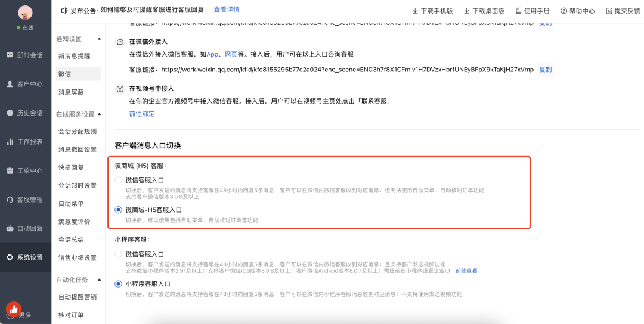Open 系统设置 in the sidebar
Viewport: 644px width, 324px height.
[26, 257]
